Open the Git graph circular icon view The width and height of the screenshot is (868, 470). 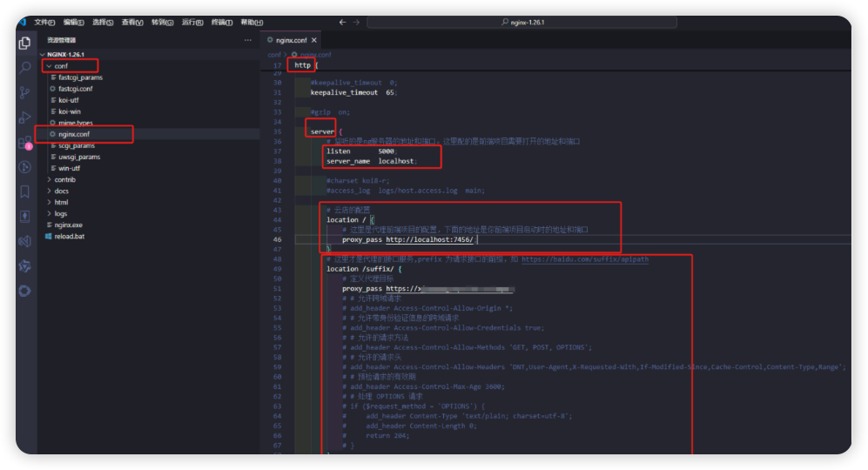pyautogui.click(x=24, y=166)
